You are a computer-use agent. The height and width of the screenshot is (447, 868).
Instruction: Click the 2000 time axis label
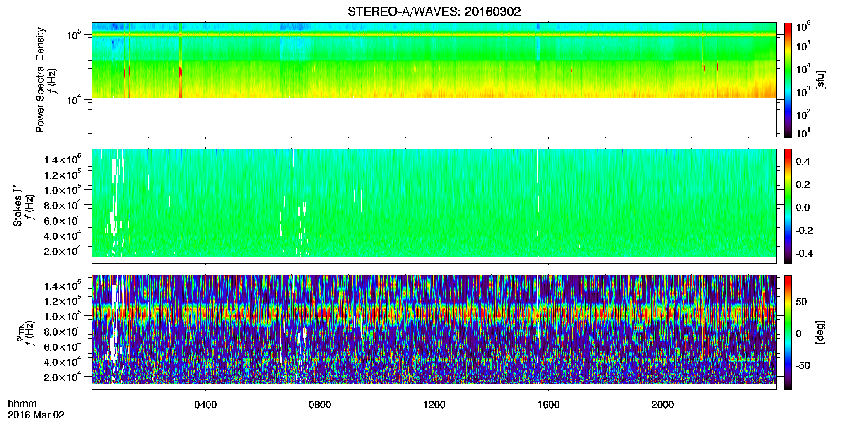coord(663,405)
